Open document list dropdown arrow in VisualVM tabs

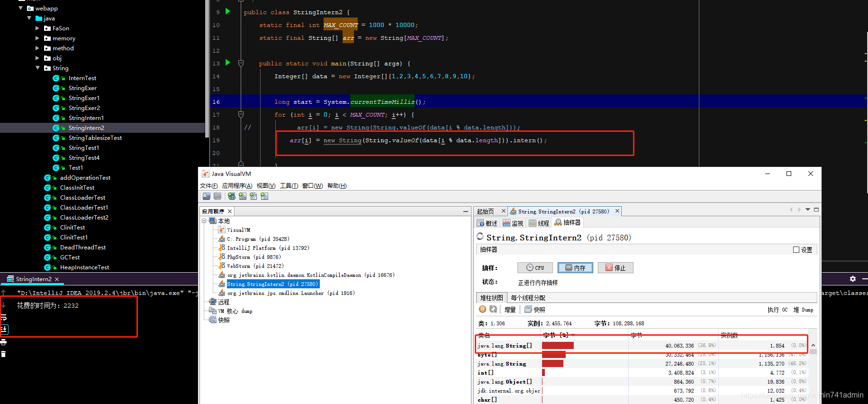coord(808,209)
